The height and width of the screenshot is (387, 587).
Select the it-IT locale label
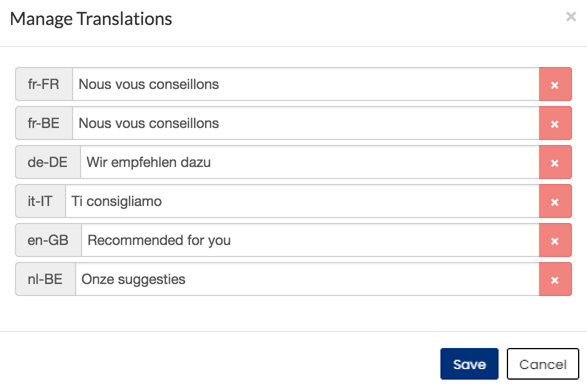40,201
